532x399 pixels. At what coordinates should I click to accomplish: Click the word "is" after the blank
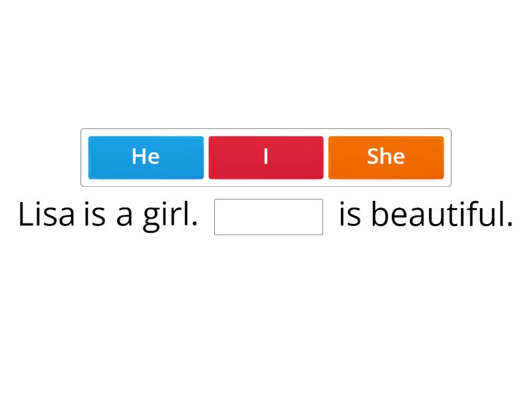tap(349, 214)
